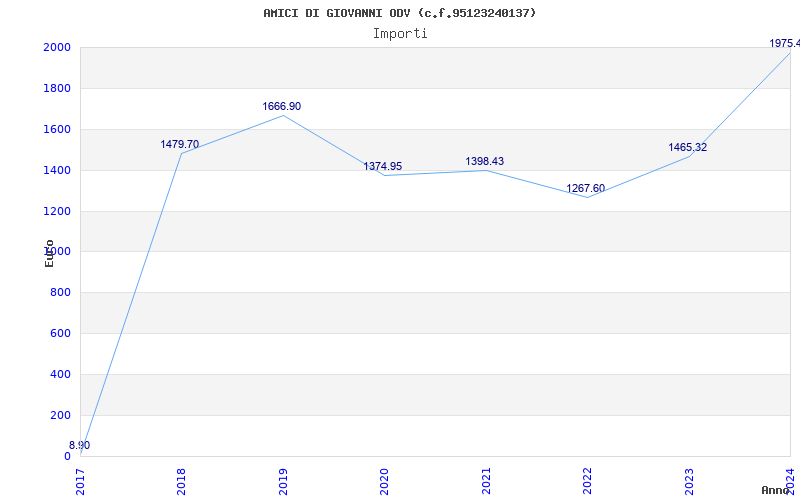Select the 1666.90 data label
This screenshot has height=500, width=800.
pos(282,107)
